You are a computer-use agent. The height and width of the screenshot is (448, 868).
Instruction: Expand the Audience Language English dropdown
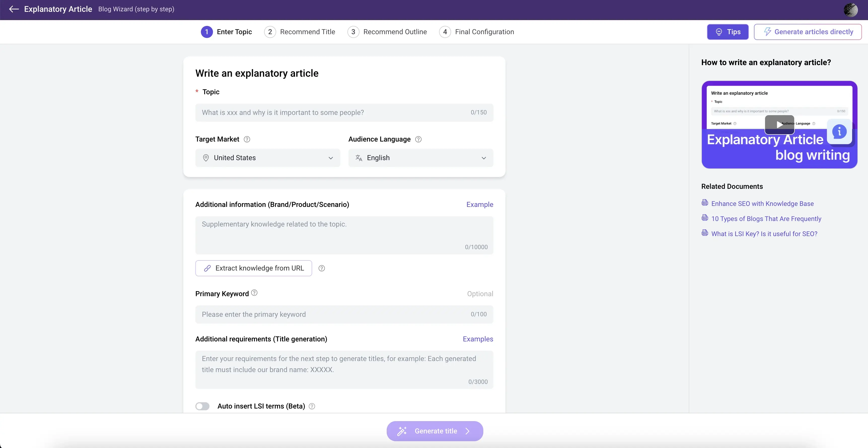click(x=421, y=158)
